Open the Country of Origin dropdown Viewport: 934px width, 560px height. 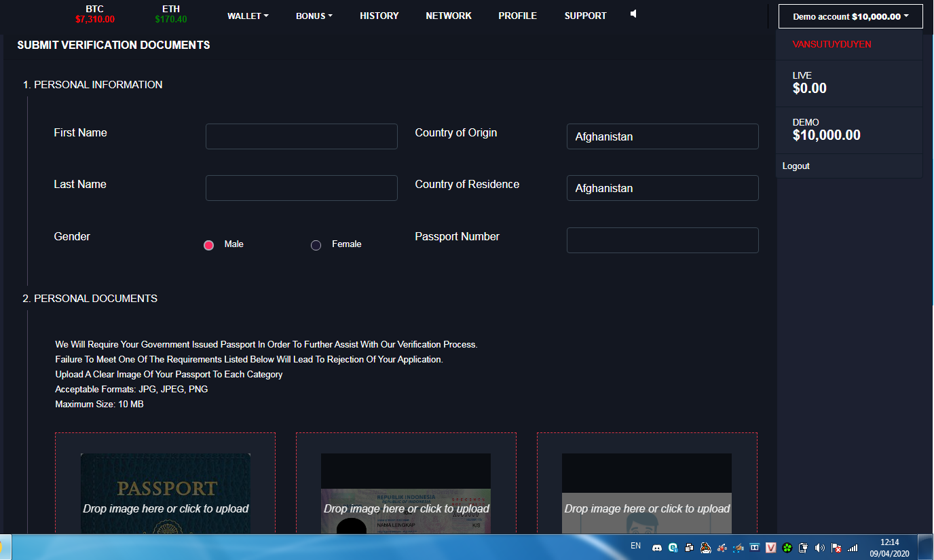pos(662,136)
